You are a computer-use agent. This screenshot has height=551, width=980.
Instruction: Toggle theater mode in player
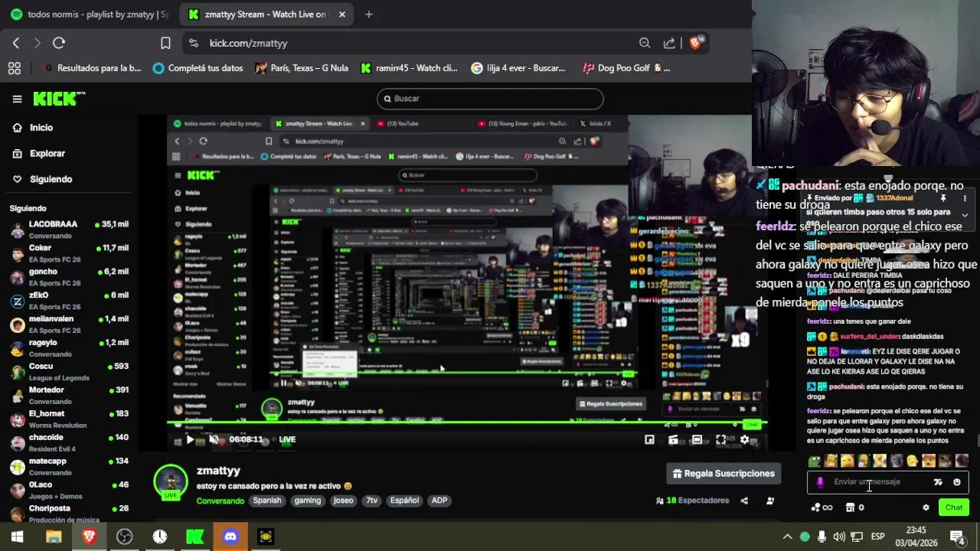[697, 439]
